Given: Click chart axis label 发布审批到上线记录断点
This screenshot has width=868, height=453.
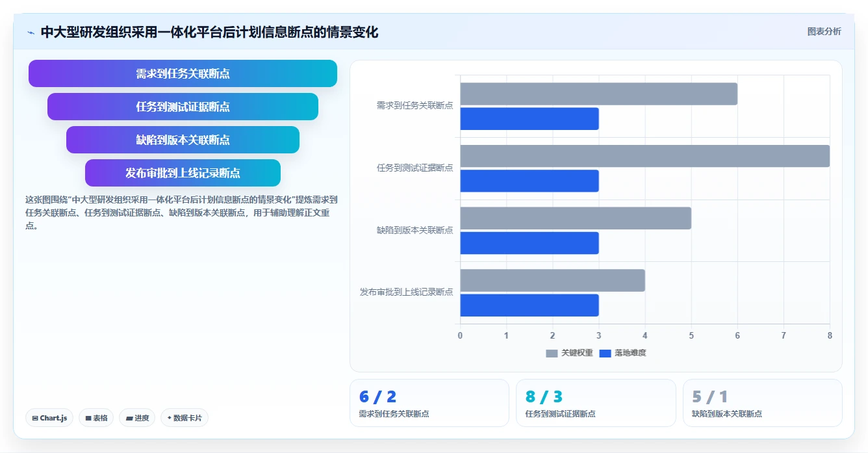Looking at the screenshot, I should (x=407, y=292).
